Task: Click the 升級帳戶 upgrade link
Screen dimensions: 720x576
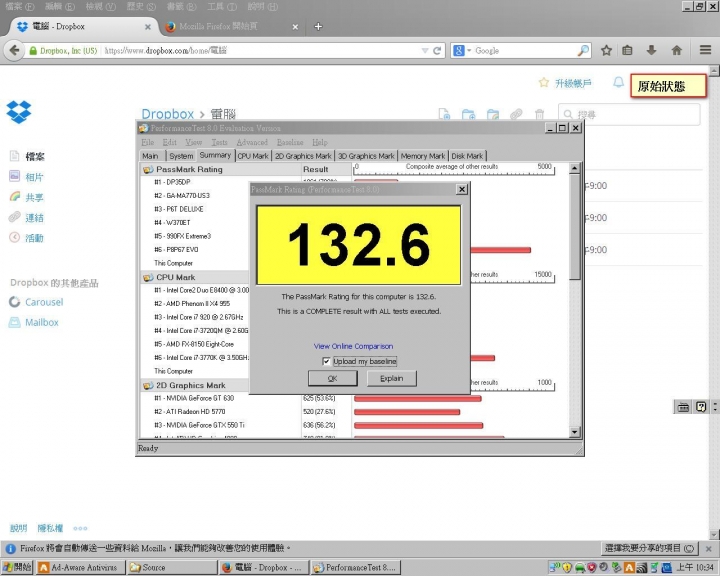Action: (x=573, y=83)
